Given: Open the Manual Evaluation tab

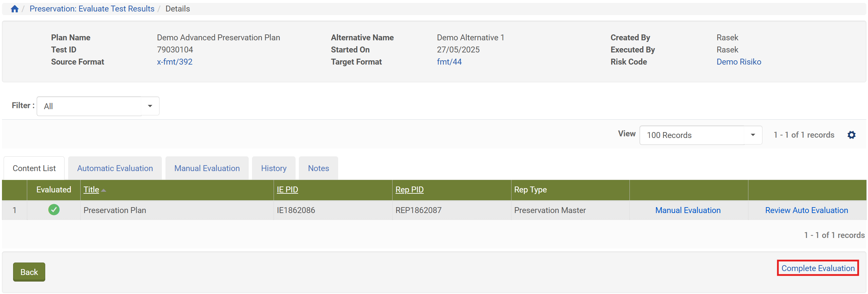Looking at the screenshot, I should coord(207,168).
